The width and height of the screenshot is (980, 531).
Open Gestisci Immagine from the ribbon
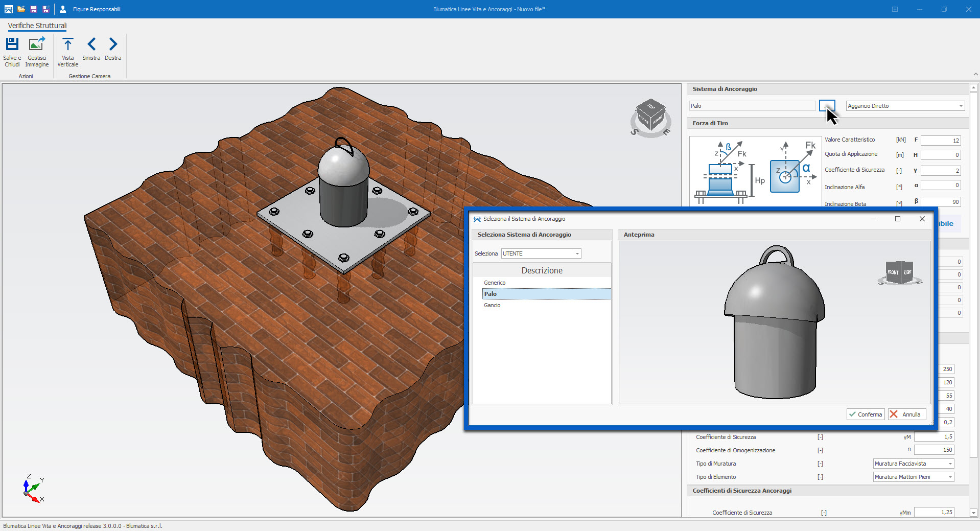[37, 44]
